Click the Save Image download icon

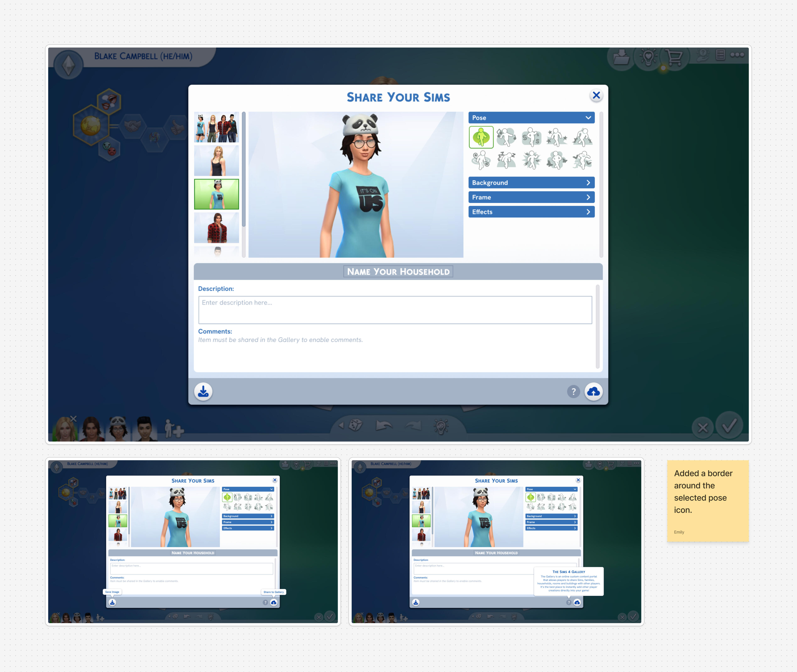click(203, 391)
